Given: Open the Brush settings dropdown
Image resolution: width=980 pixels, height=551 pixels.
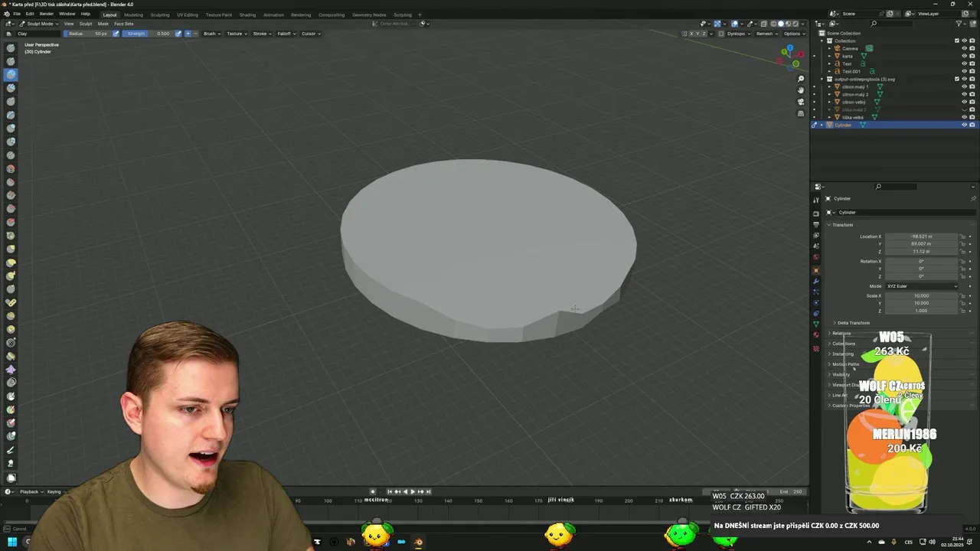Looking at the screenshot, I should [211, 34].
